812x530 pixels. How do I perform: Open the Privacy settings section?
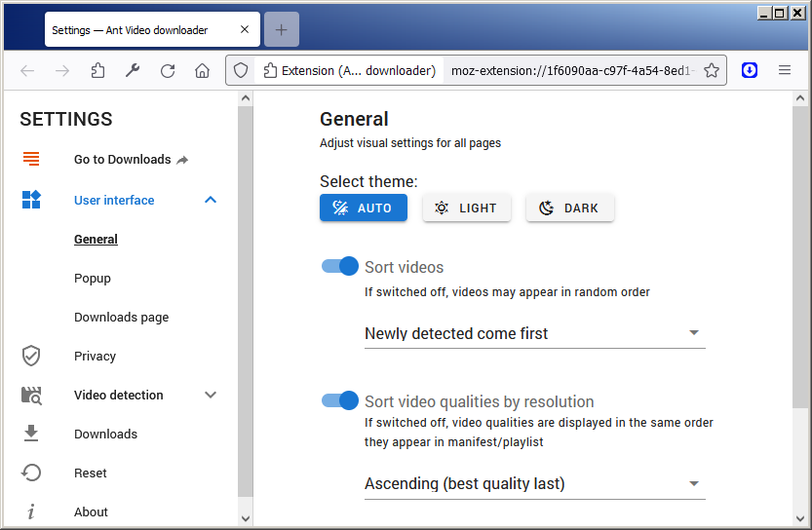point(95,357)
